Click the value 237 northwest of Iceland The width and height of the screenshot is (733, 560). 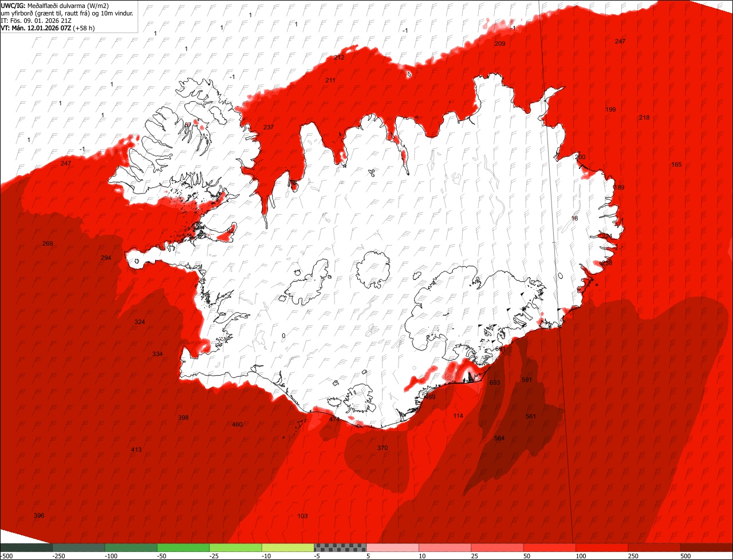click(x=269, y=127)
